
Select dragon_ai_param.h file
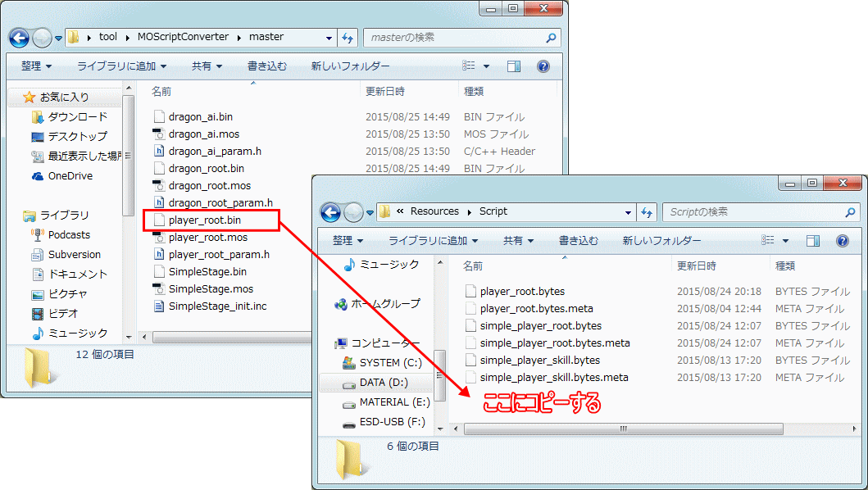point(207,151)
